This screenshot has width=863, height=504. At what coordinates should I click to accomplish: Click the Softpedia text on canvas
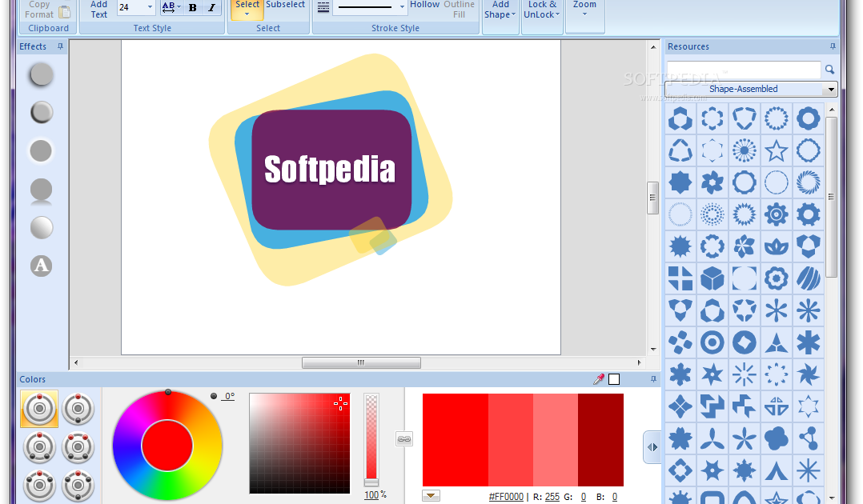point(330,170)
